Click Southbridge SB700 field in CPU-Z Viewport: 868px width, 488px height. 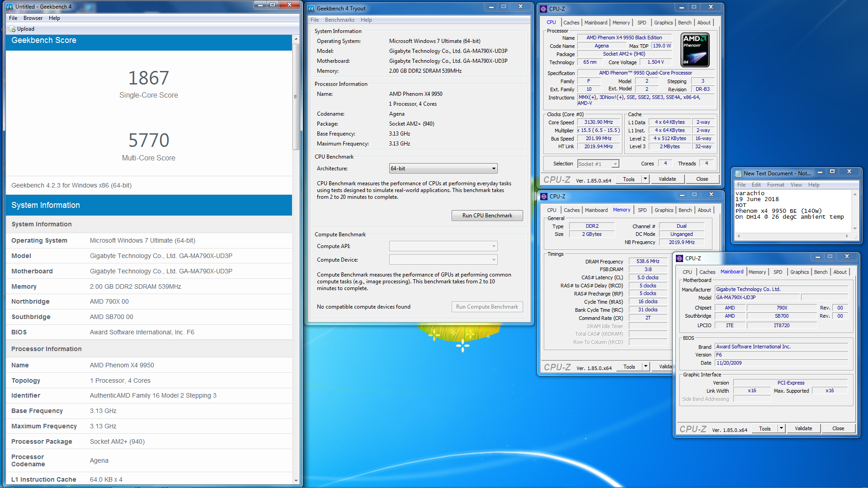click(x=782, y=316)
